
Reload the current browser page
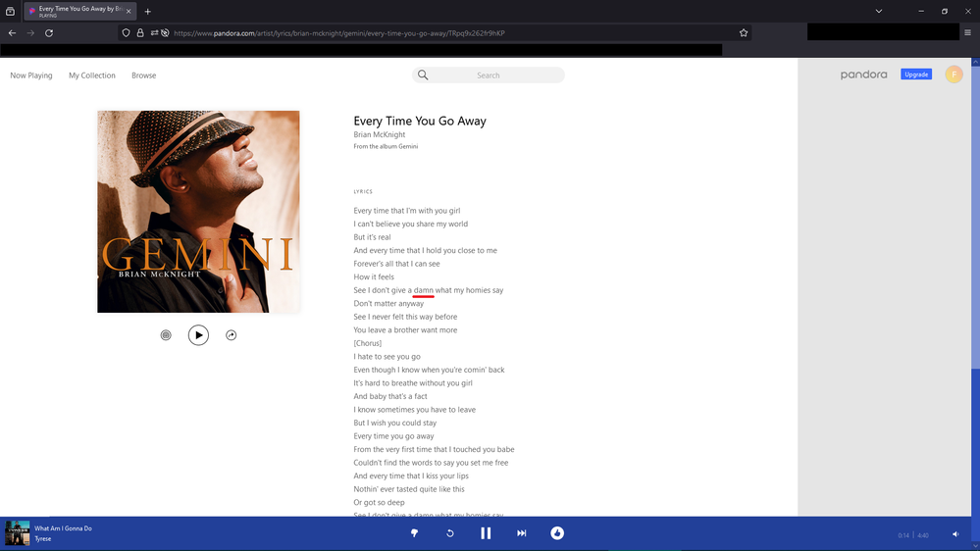pyautogui.click(x=49, y=33)
